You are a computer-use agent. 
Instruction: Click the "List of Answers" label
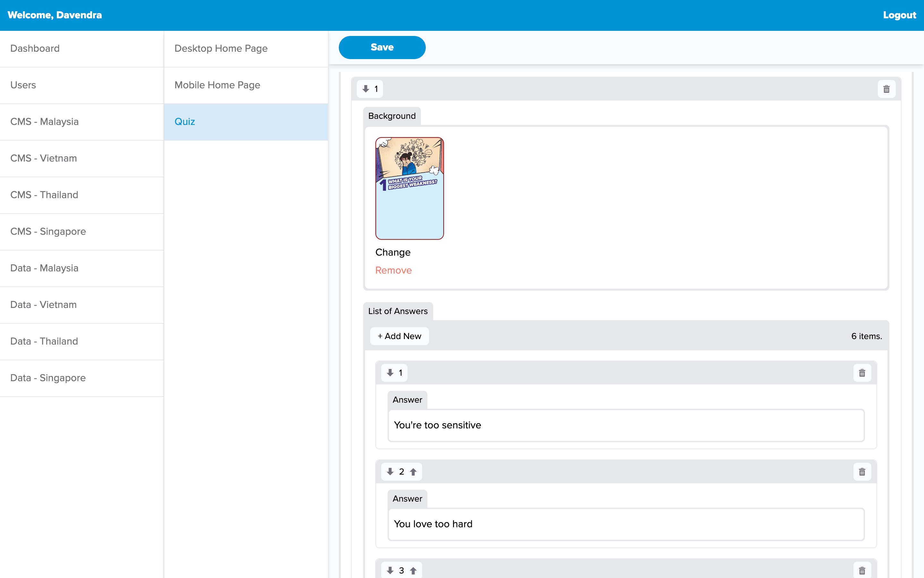click(398, 311)
